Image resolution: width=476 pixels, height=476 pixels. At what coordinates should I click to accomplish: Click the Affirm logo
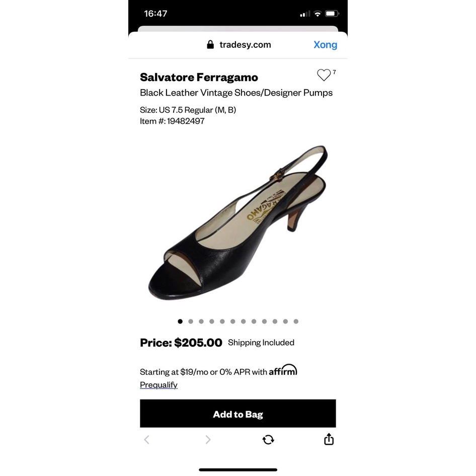coord(283,370)
